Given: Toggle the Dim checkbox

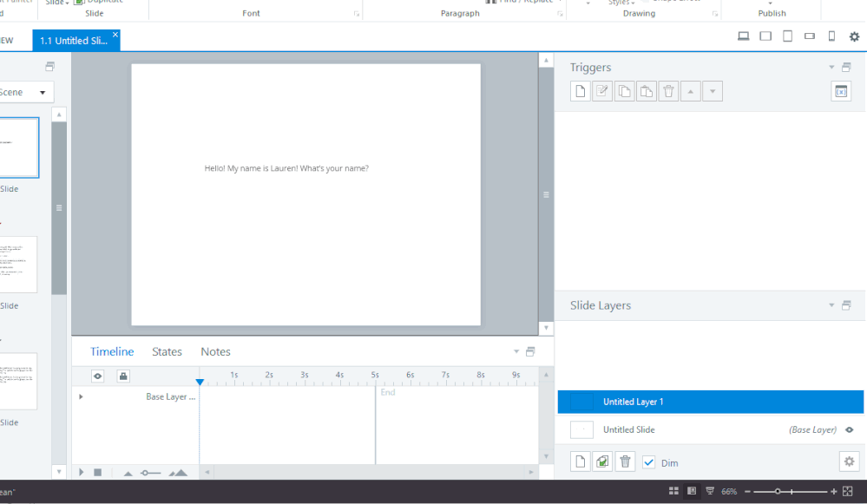Looking at the screenshot, I should pos(649,462).
